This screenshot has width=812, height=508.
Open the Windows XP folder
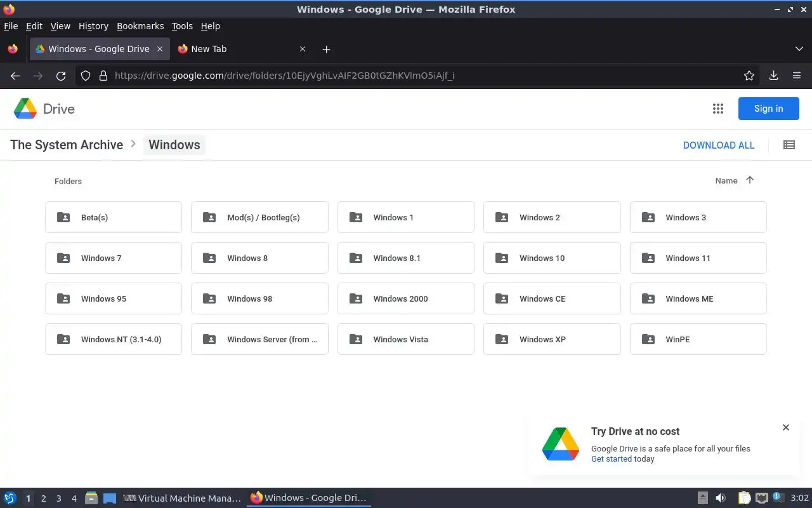coord(552,339)
